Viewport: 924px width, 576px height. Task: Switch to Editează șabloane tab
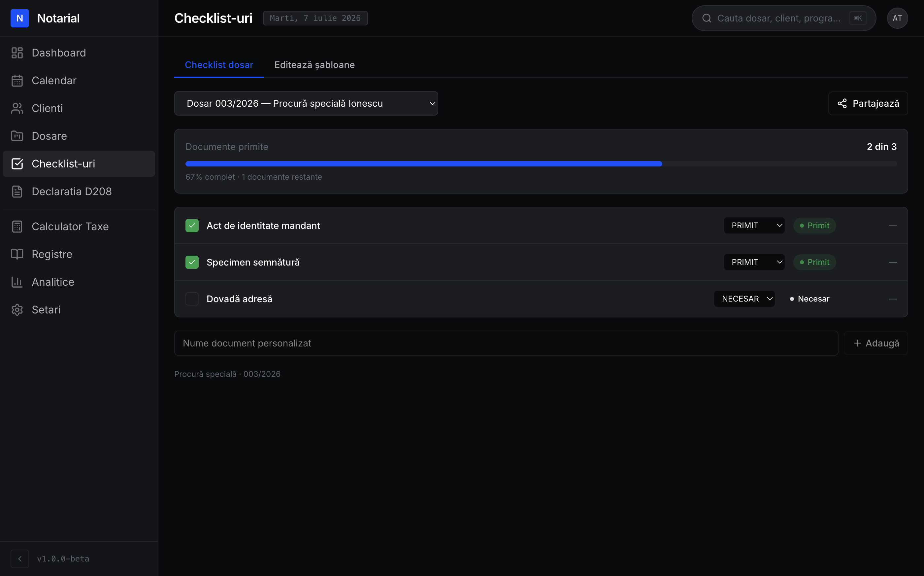pyautogui.click(x=314, y=65)
